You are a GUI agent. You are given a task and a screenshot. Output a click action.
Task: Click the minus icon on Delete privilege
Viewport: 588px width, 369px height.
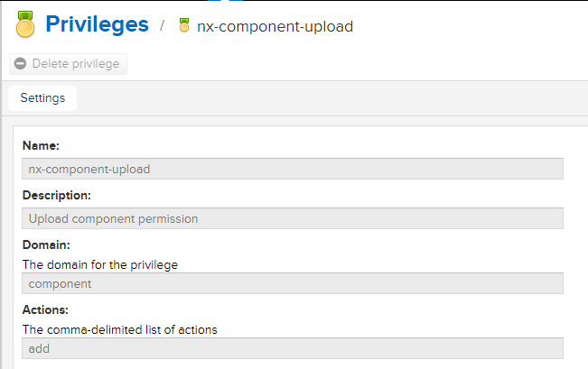[21, 64]
